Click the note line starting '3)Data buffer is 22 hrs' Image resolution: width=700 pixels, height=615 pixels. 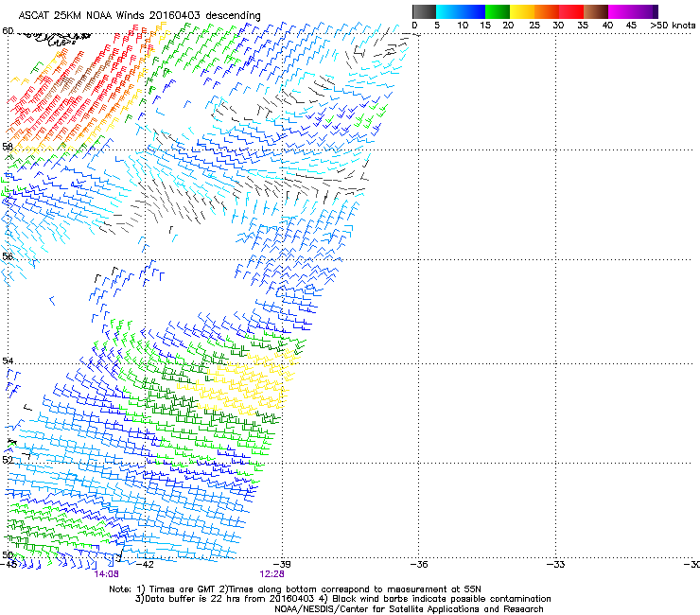point(342,599)
